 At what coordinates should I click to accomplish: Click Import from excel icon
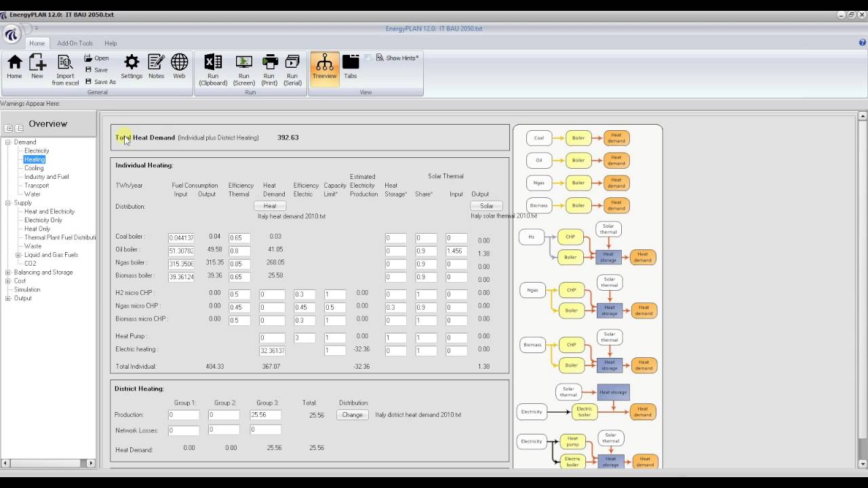point(65,70)
